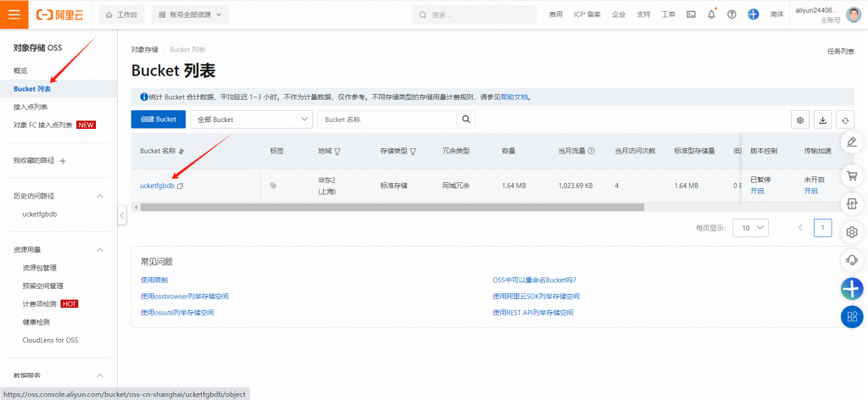Filter by region funnel icon

[x=337, y=151]
